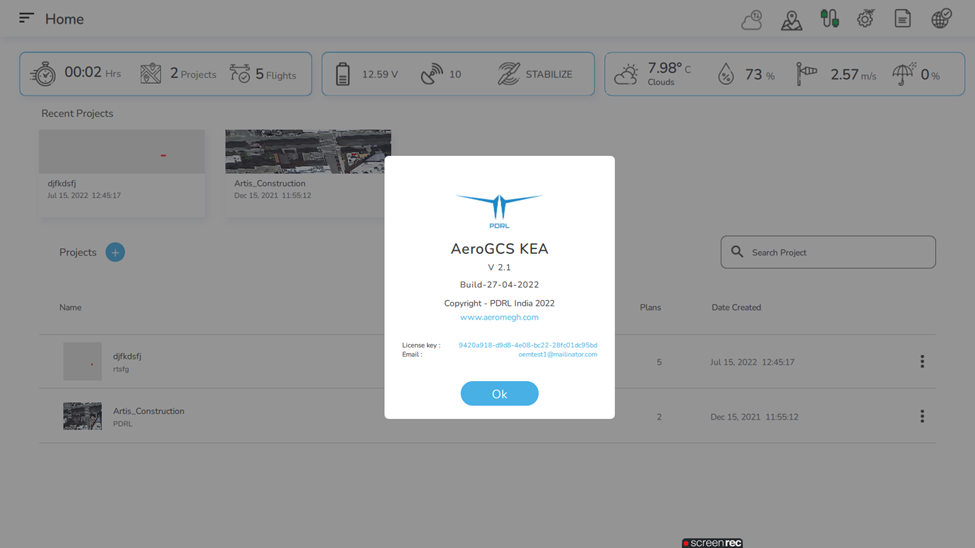Click djfkdsfj thumbnail in projects table
Image resolution: width=975 pixels, height=548 pixels.
coord(82,361)
